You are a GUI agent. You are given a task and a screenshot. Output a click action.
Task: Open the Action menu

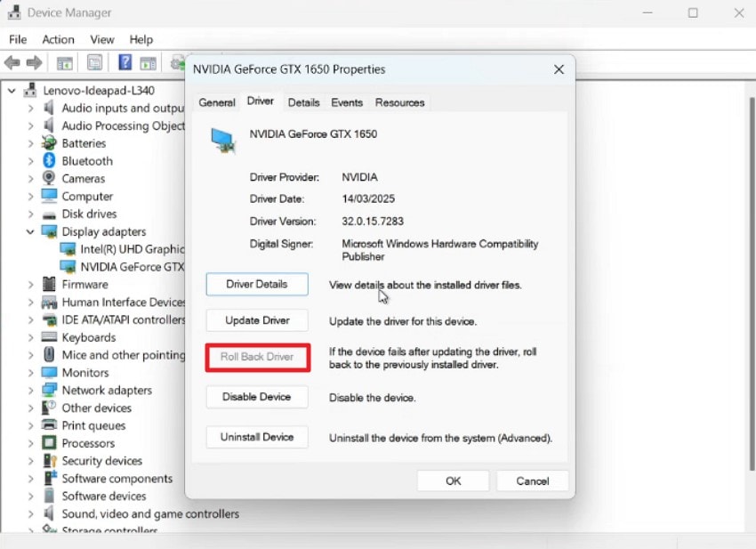(x=58, y=39)
